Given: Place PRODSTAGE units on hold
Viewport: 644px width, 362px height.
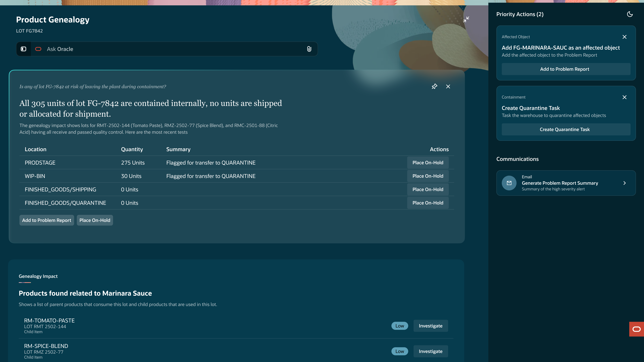Looking at the screenshot, I should (428, 163).
